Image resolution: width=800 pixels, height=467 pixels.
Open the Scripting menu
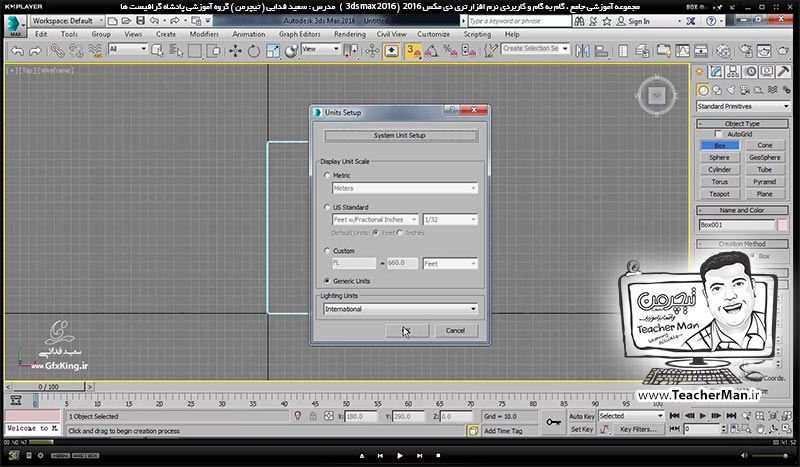point(477,34)
